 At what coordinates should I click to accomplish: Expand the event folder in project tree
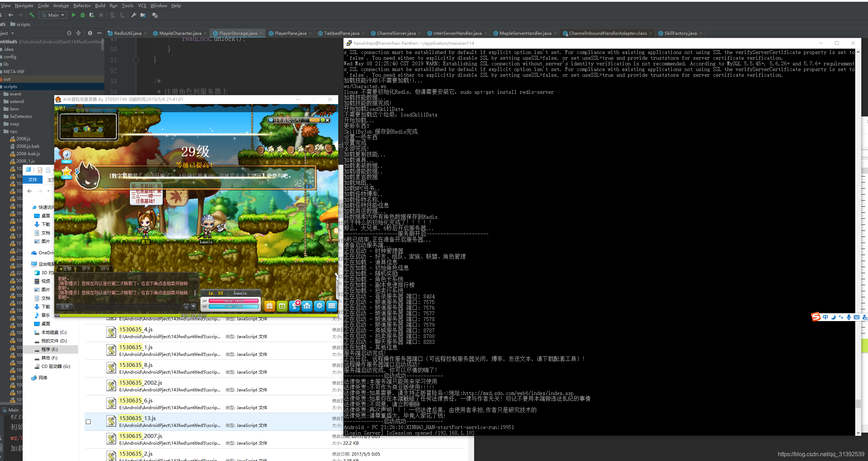click(12, 94)
